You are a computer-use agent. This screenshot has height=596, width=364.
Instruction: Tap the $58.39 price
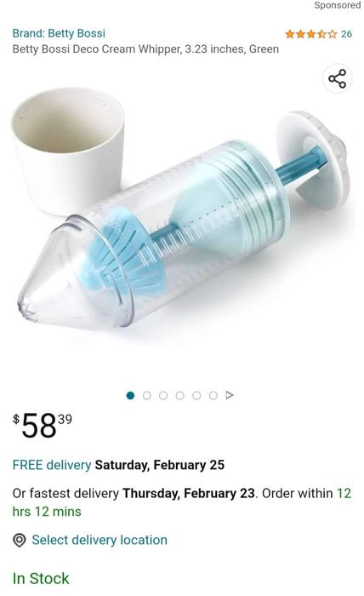[x=43, y=426]
